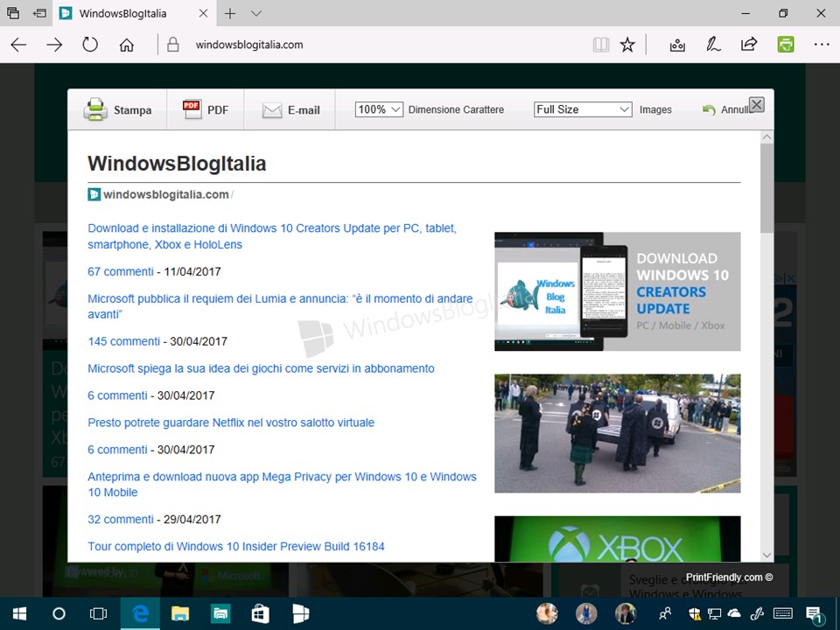Open the giochi come servizi article

coord(261,368)
